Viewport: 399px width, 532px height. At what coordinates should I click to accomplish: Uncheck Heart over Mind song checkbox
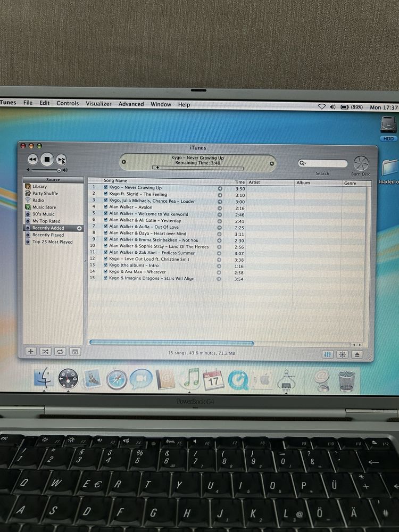click(106, 233)
